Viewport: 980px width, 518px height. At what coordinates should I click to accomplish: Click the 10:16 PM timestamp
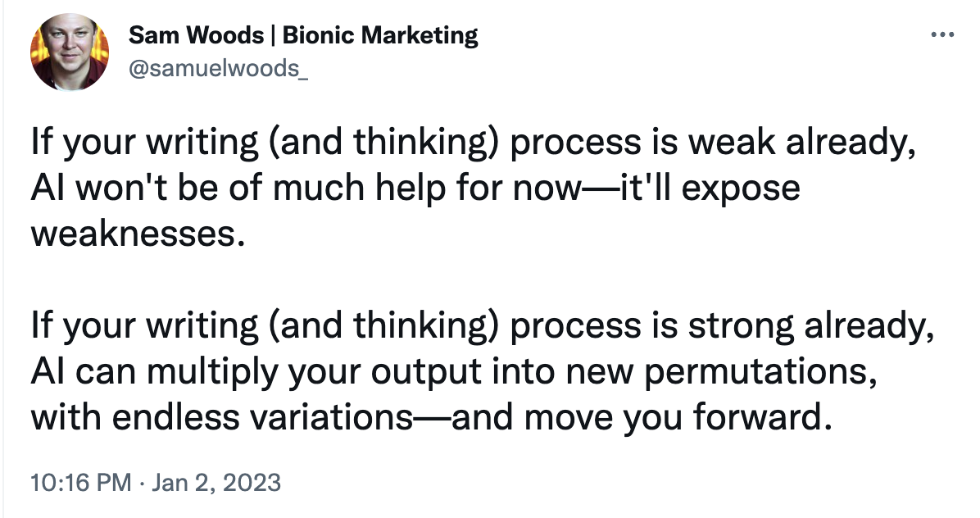[x=79, y=482]
